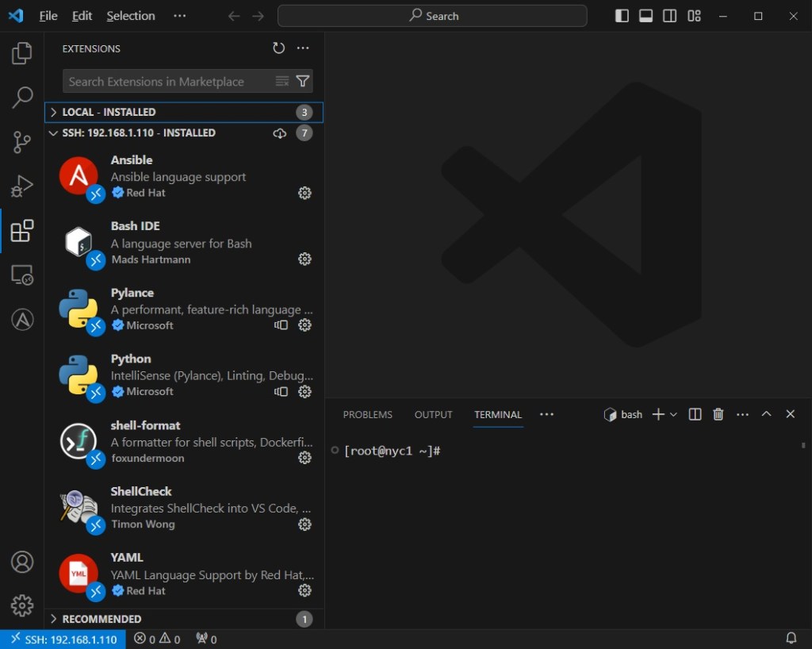Toggle the secondary side bar layout button
812x649 pixels.
(x=670, y=16)
